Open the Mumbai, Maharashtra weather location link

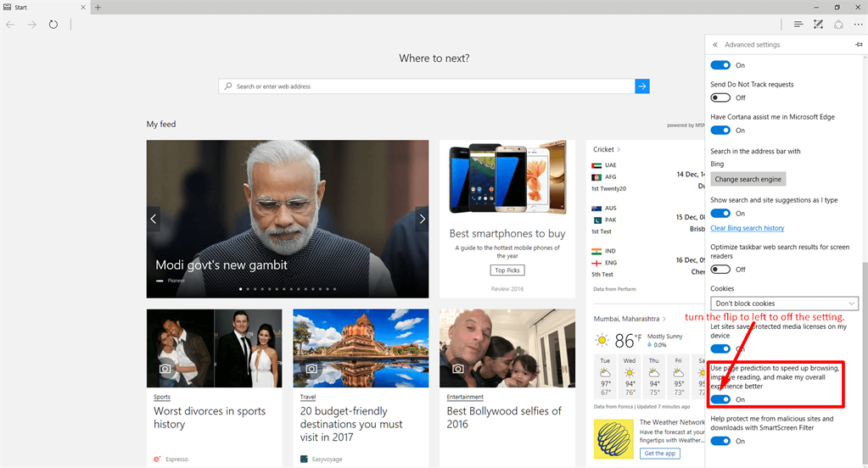coord(630,319)
